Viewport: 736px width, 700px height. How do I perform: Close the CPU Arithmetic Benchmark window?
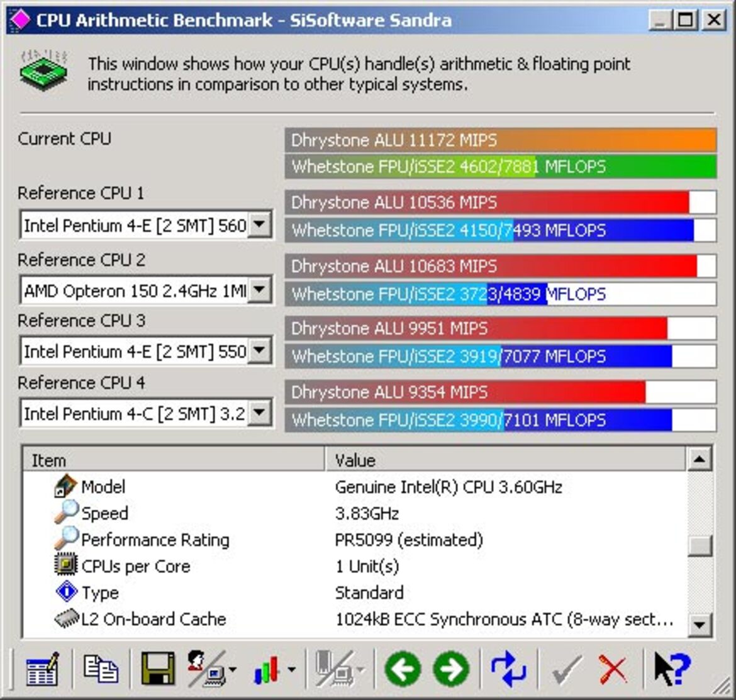[714, 20]
